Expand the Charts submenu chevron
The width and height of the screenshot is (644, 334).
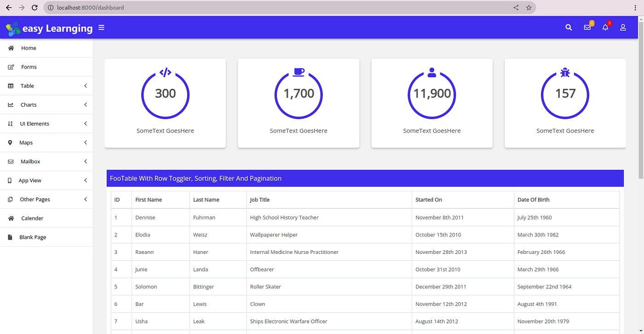pyautogui.click(x=86, y=105)
